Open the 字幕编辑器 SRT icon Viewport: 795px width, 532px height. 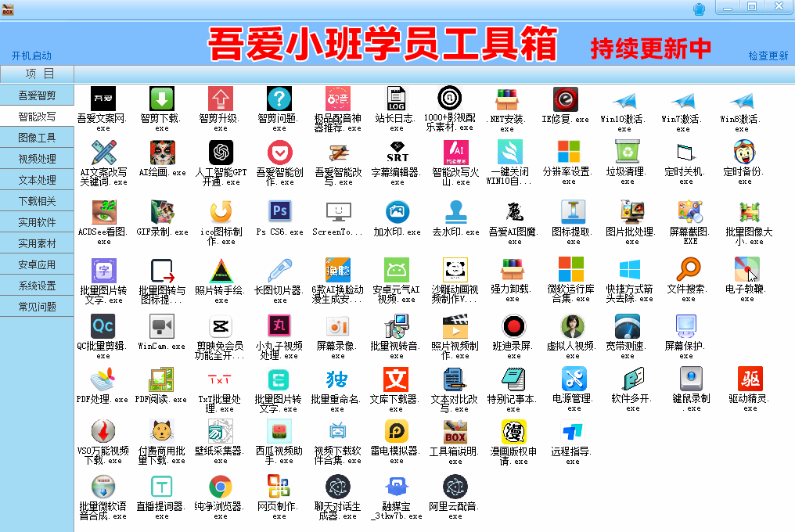397,153
